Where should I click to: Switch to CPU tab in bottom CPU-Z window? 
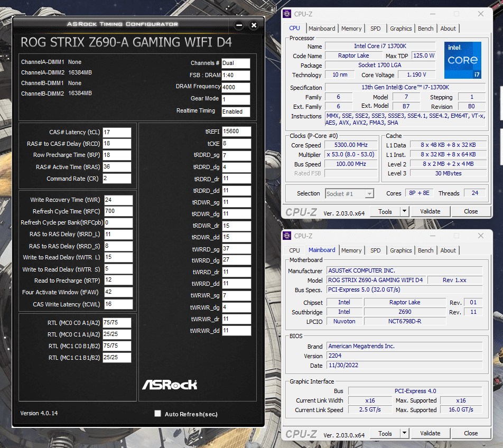tap(294, 250)
